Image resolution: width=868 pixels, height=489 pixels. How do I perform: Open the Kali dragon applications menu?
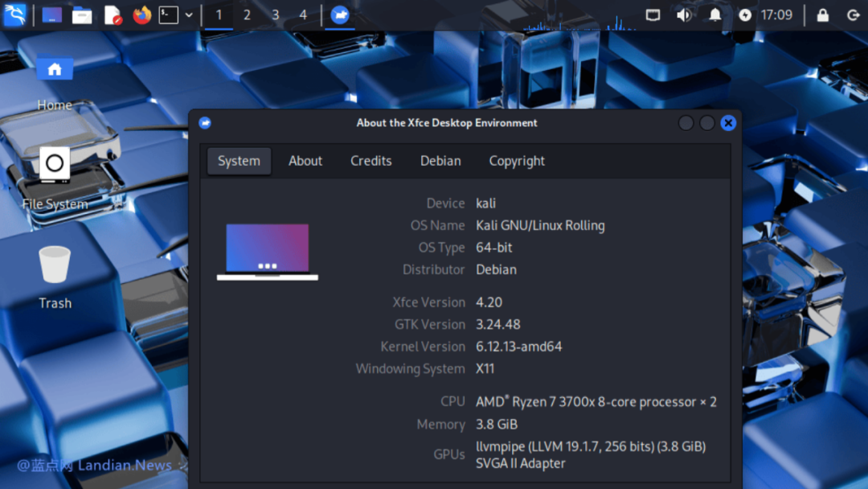point(14,14)
